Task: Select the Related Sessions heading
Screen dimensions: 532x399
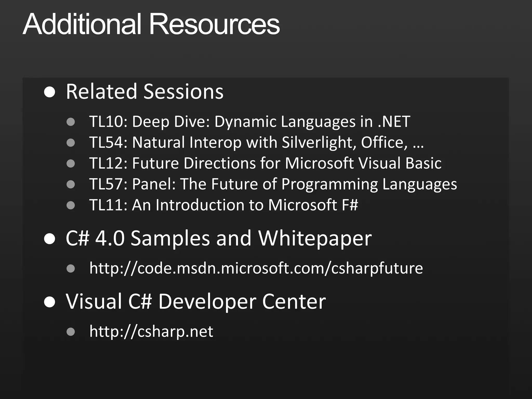Action: click(x=144, y=91)
